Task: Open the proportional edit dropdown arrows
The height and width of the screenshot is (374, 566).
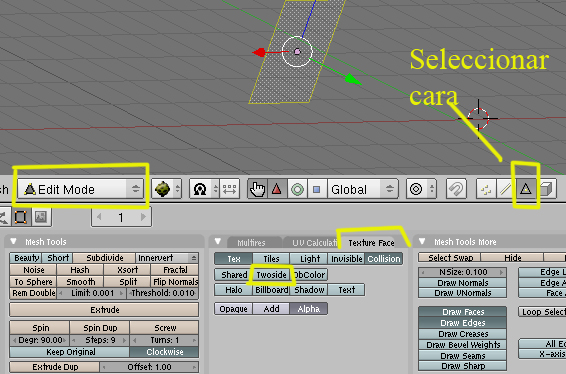Action: coord(431,189)
